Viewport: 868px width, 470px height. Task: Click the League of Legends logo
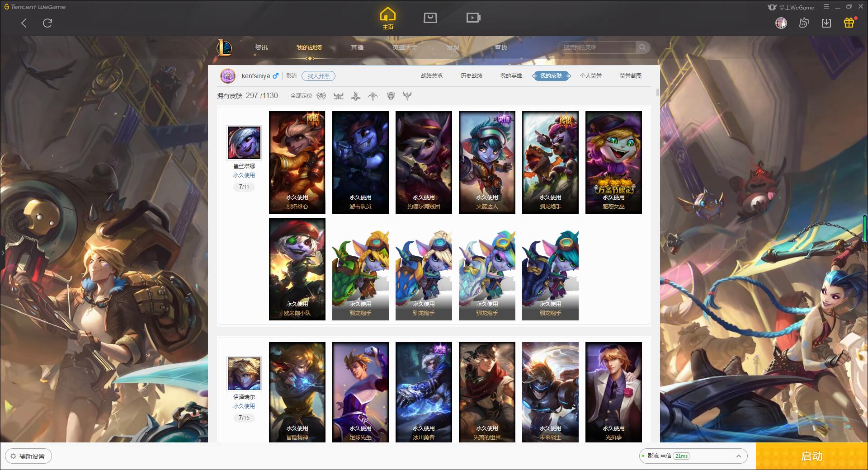click(x=224, y=47)
